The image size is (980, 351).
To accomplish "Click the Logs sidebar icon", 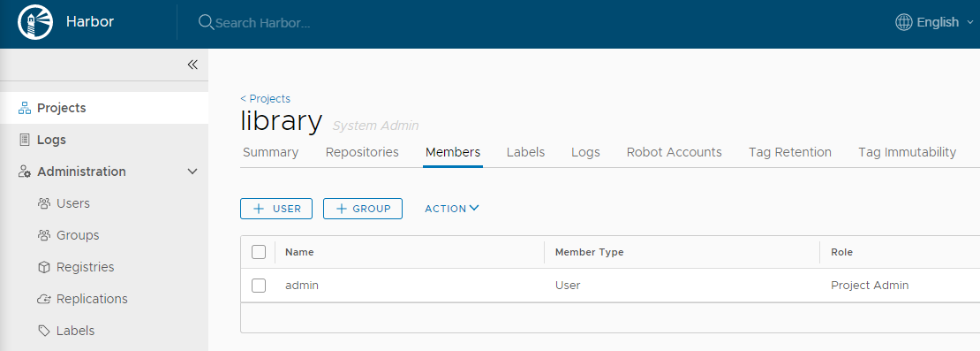I will tap(25, 141).
